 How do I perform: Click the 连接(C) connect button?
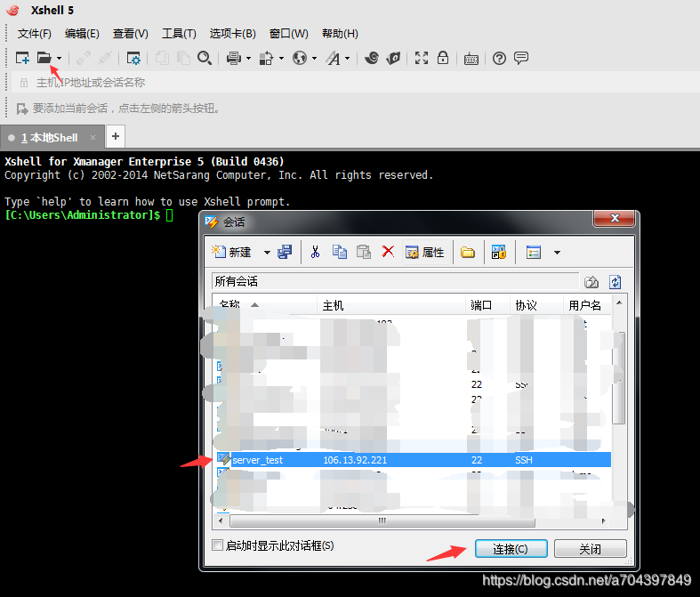tap(511, 549)
